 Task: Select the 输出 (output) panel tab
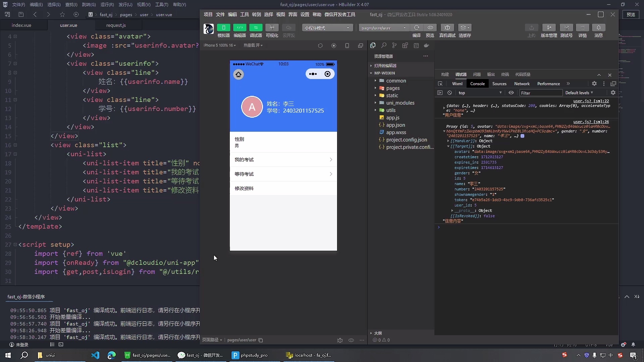click(491, 74)
